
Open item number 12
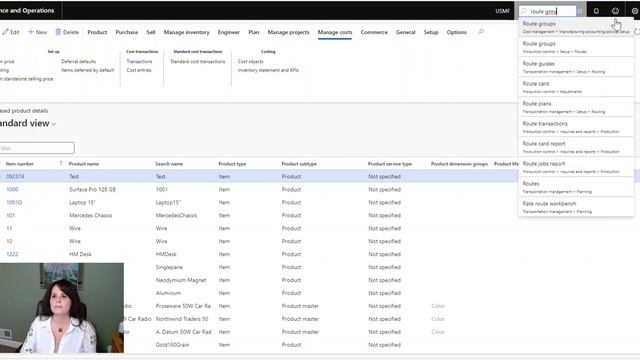click(x=9, y=241)
